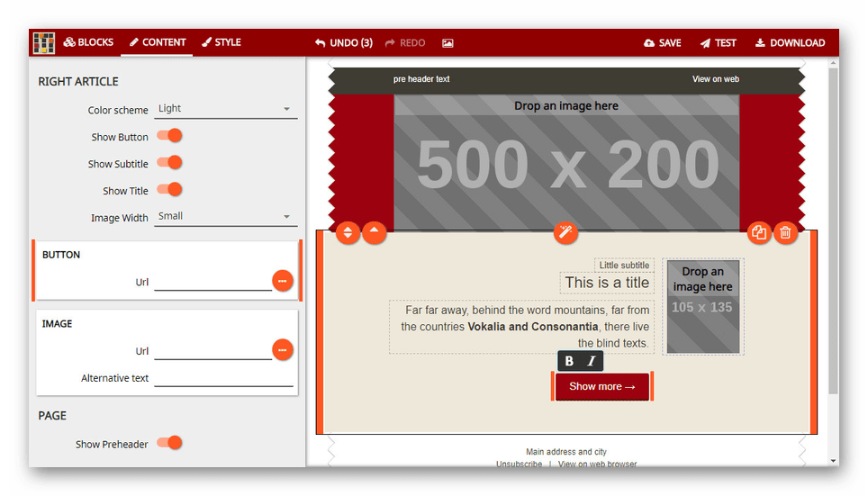Screen dimensions: 868x496
Task: Click the View on web link
Action: [715, 79]
